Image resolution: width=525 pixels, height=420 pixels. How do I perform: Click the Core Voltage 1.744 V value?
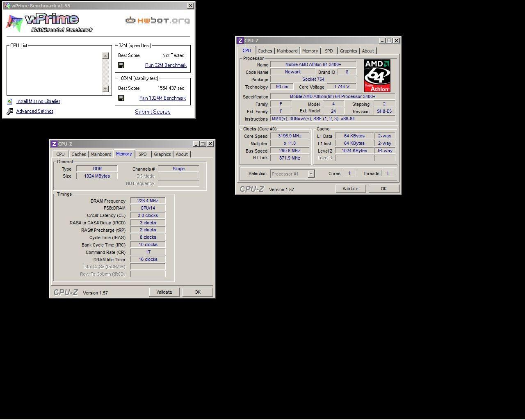pyautogui.click(x=342, y=87)
